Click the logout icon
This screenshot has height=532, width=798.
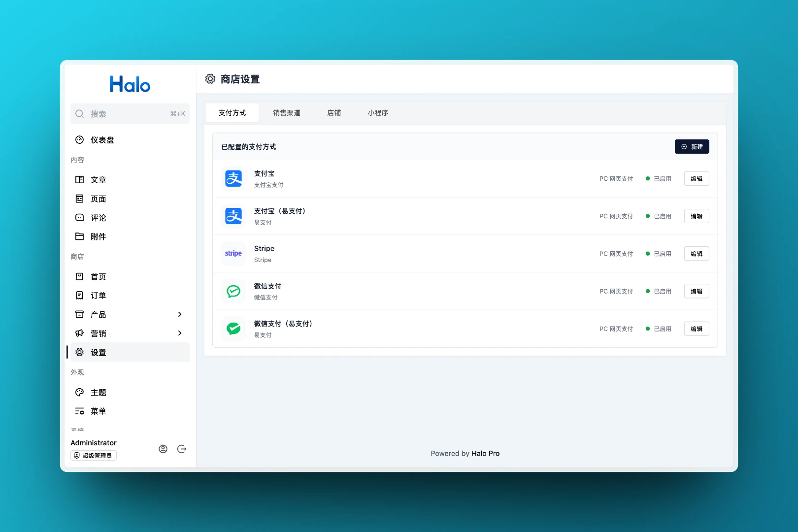coord(182,449)
